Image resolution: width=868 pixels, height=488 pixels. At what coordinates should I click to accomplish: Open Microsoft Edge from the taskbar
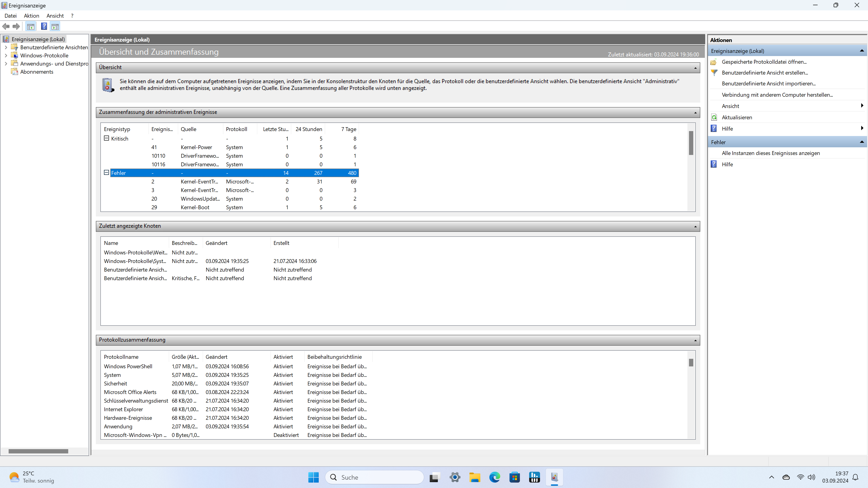tap(495, 477)
